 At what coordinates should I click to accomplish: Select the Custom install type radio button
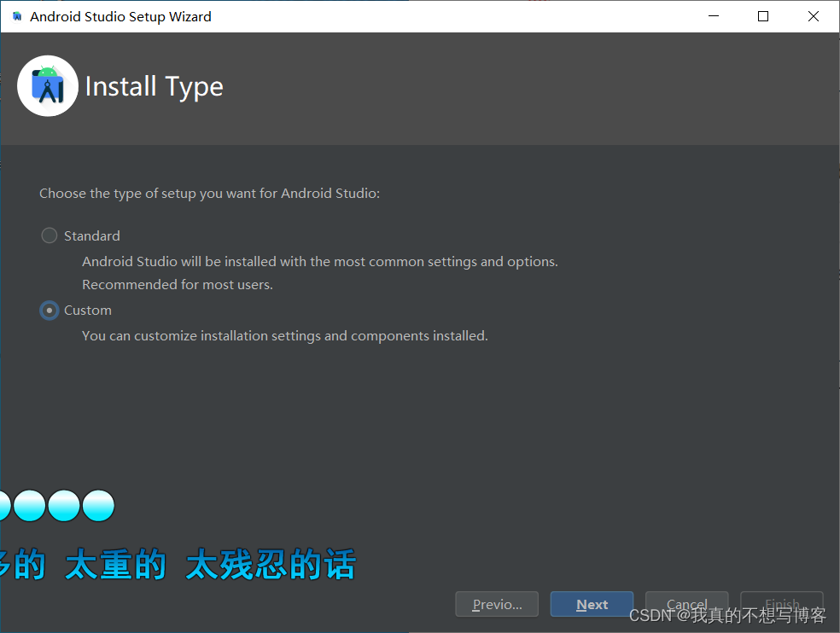pos(50,310)
